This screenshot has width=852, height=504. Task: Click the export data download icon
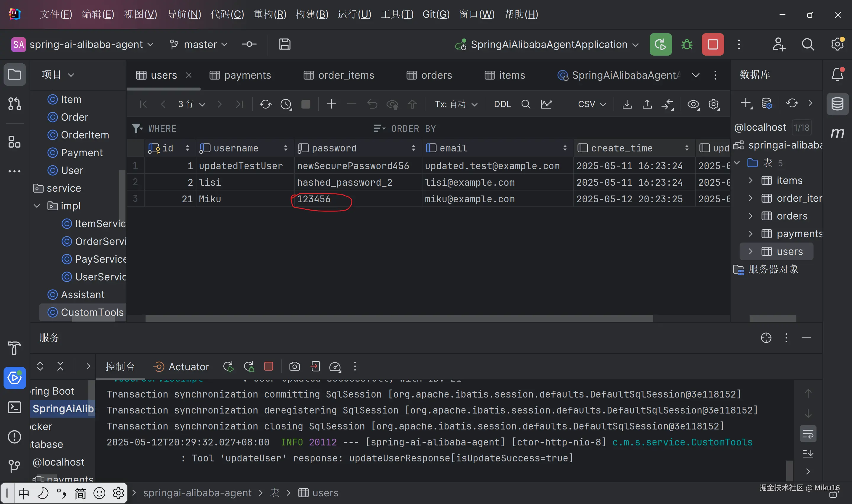(x=627, y=104)
